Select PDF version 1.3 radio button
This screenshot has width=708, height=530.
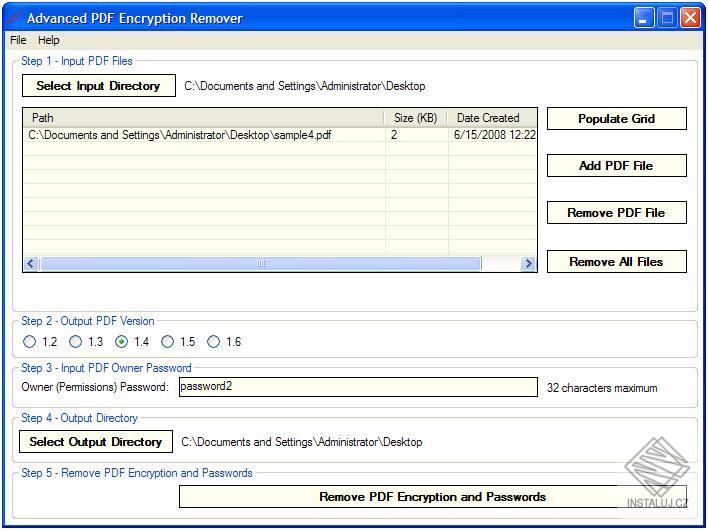tap(75, 342)
